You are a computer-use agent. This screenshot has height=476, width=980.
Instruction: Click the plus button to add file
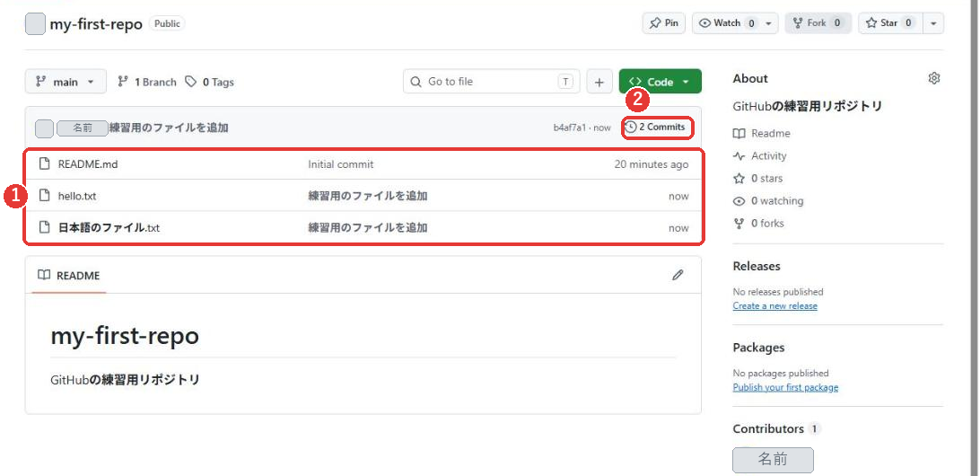pyautogui.click(x=599, y=82)
